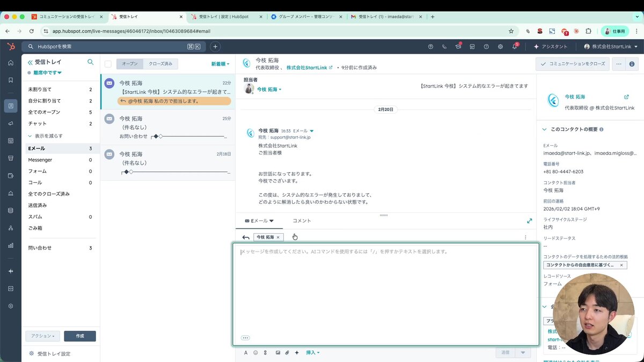Toggle the オープン conversations view
The width and height of the screenshot is (644, 362).
coord(129,63)
